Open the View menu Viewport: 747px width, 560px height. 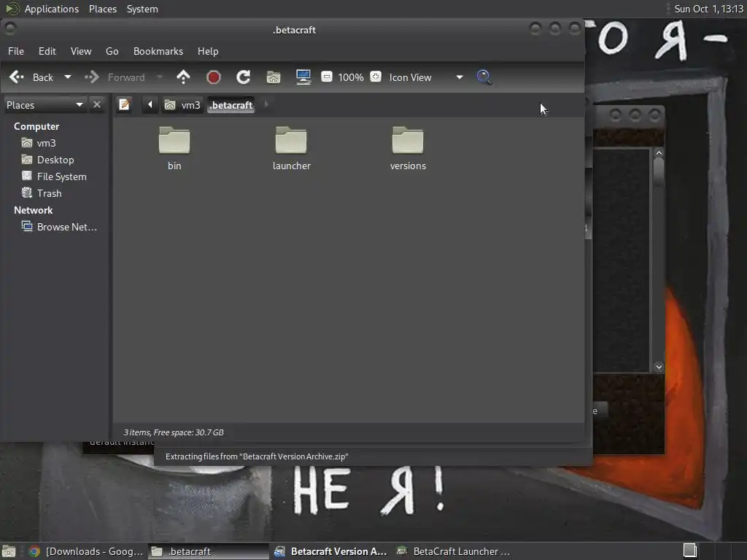[x=81, y=51]
